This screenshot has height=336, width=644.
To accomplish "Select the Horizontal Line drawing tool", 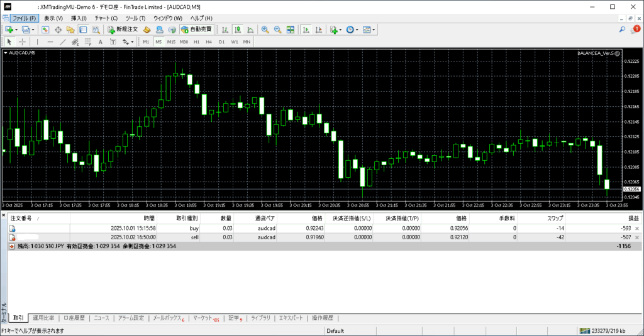I will pos(50,42).
